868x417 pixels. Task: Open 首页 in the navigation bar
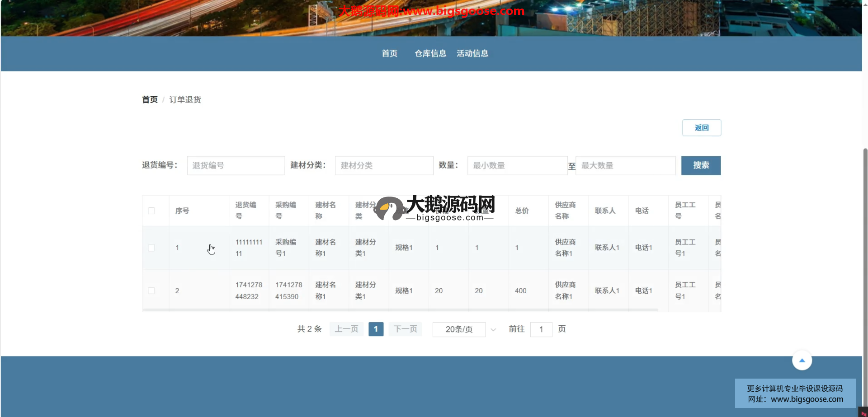(389, 53)
